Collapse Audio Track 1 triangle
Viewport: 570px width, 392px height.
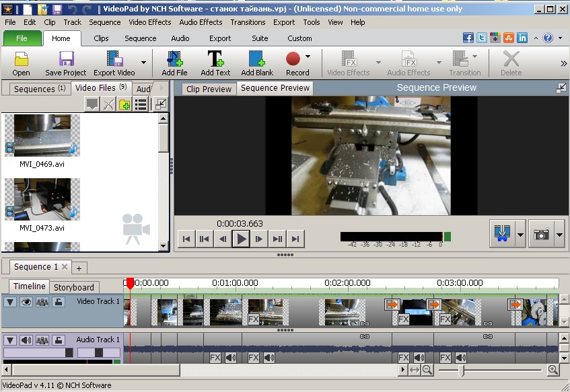[x=10, y=340]
